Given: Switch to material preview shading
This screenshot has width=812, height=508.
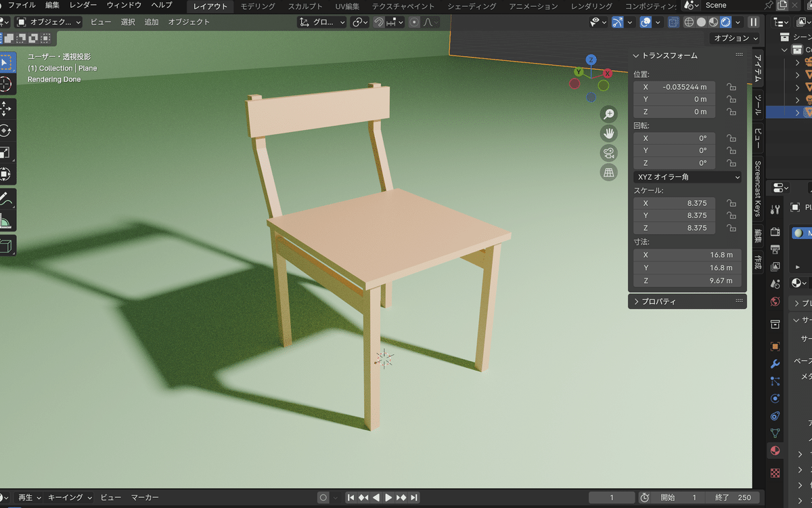Looking at the screenshot, I should click(x=714, y=22).
